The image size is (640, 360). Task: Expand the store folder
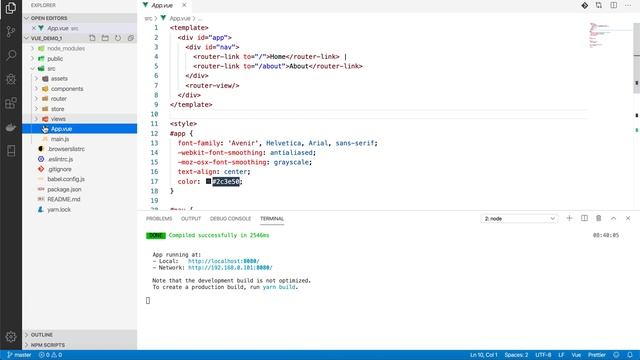pos(80,109)
